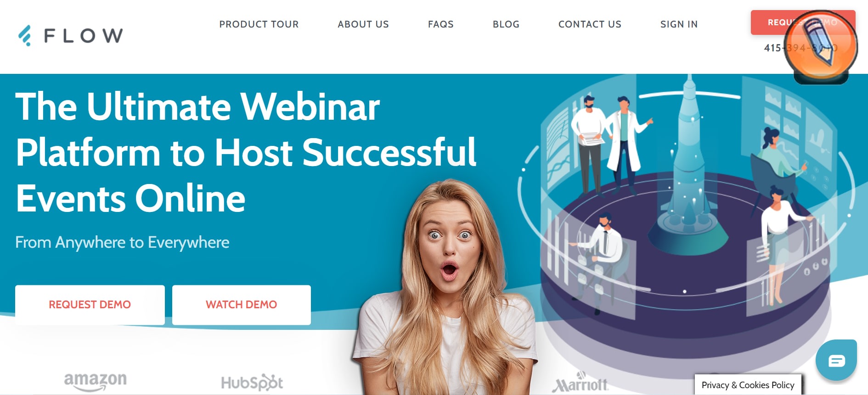Go to the About Us page

[x=363, y=24]
